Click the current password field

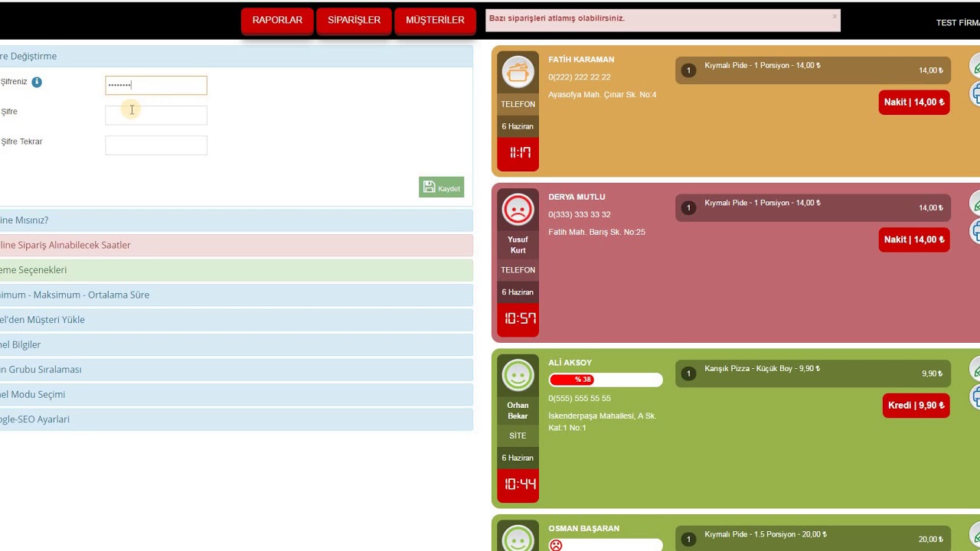[x=156, y=85]
